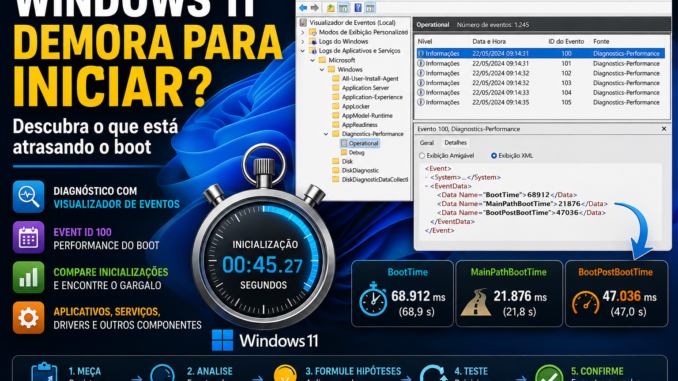This screenshot has height=381, width=678.
Task: Collapse Logs de Aplicativos e Serviços node
Action: (x=303, y=51)
